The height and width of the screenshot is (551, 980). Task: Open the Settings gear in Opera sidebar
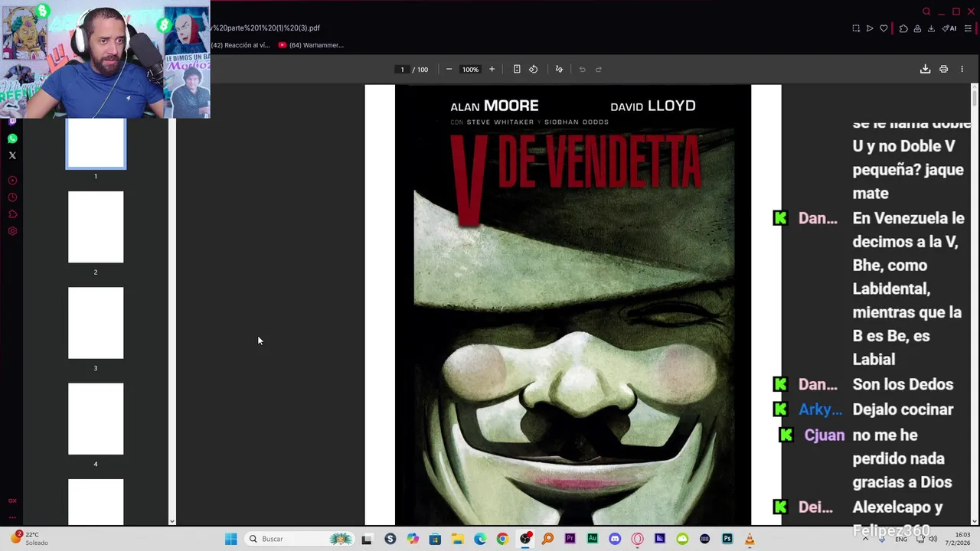coord(12,231)
